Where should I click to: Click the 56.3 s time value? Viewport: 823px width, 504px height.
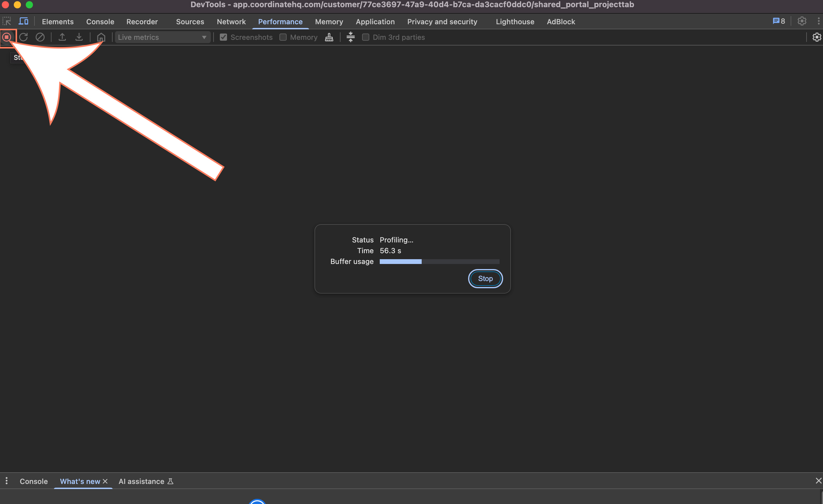coord(391,251)
